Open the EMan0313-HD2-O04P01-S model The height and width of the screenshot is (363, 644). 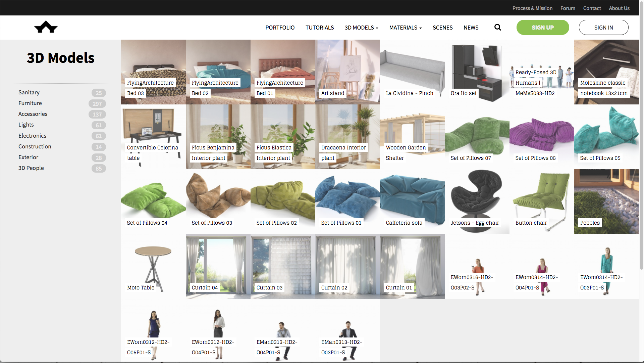point(283,330)
